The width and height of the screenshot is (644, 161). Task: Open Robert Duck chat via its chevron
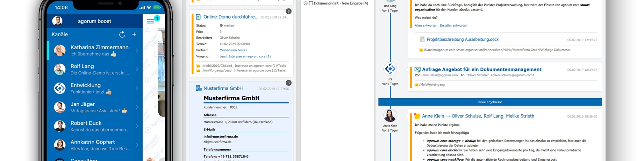pos(137,126)
